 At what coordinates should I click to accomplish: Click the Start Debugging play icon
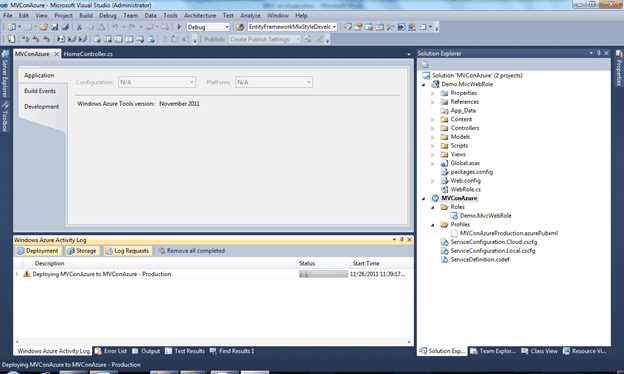tap(179, 27)
